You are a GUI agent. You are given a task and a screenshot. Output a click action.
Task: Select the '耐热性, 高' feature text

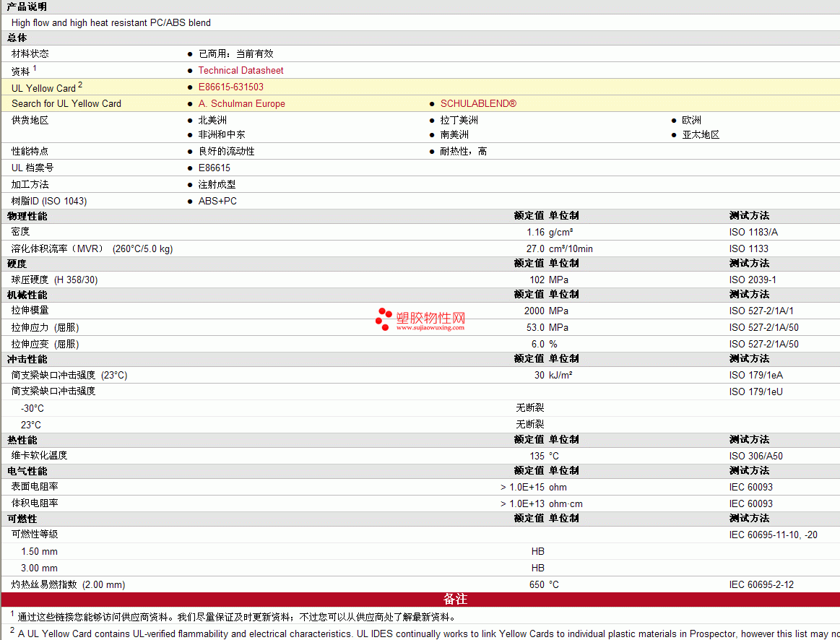click(x=464, y=151)
